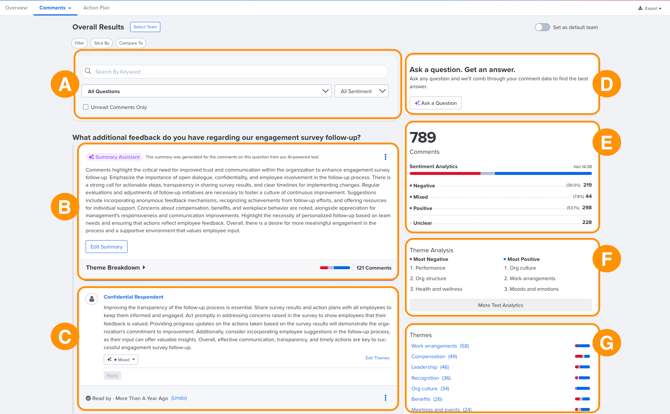Click the Export download icon
The width and height of the screenshot is (670, 414).
[x=640, y=8]
